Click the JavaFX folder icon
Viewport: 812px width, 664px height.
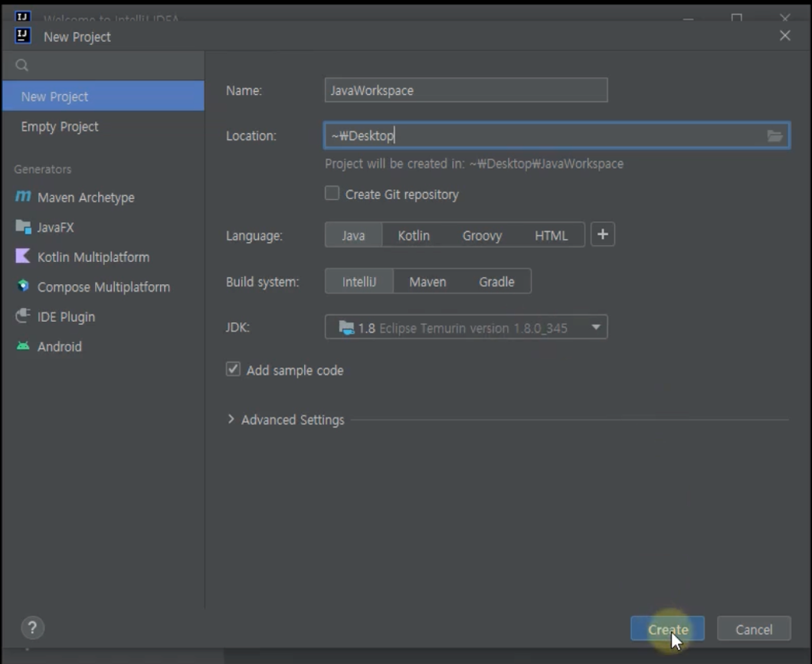[x=23, y=226]
